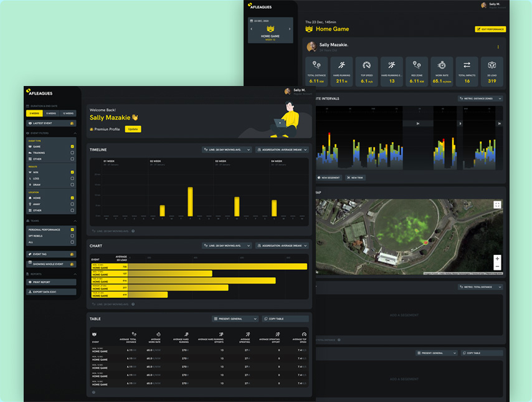This screenshot has height=402, width=532.
Task: Click the Edit Performance button
Action: point(490,29)
